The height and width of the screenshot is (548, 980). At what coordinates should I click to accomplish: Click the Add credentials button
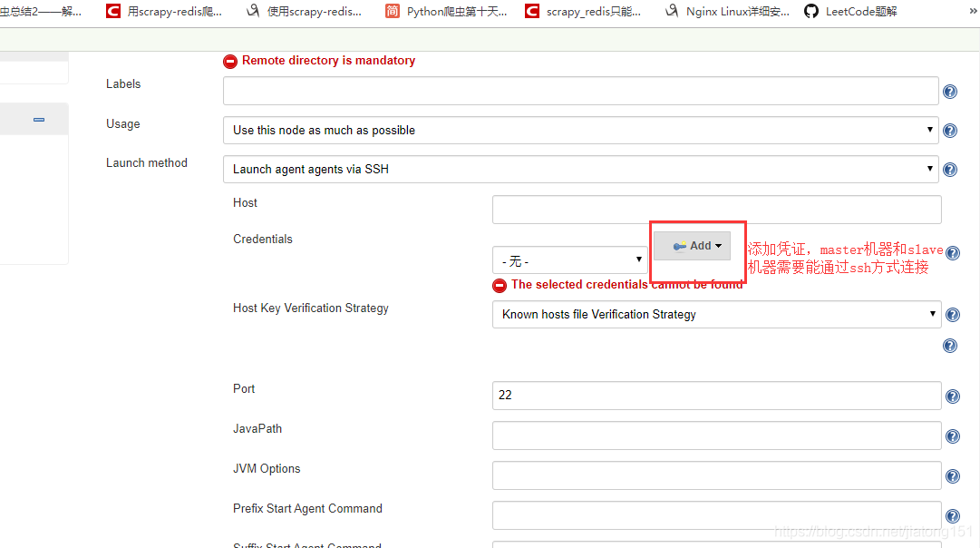pyautogui.click(x=693, y=246)
